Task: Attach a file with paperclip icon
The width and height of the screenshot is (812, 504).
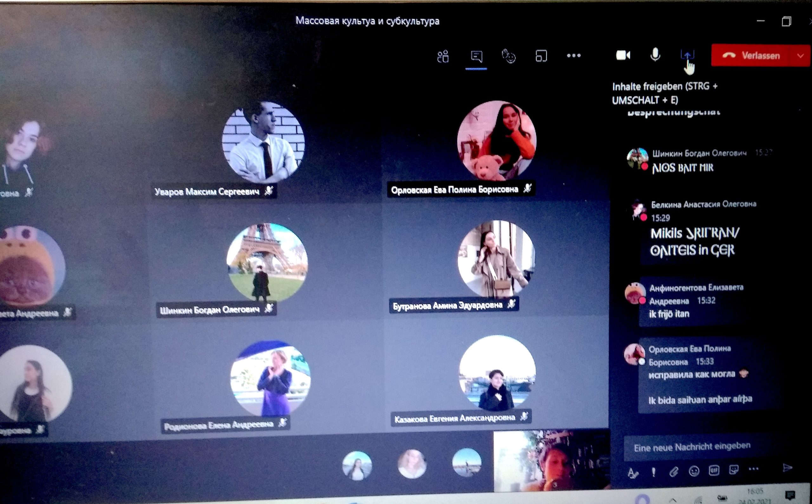Action: click(674, 472)
